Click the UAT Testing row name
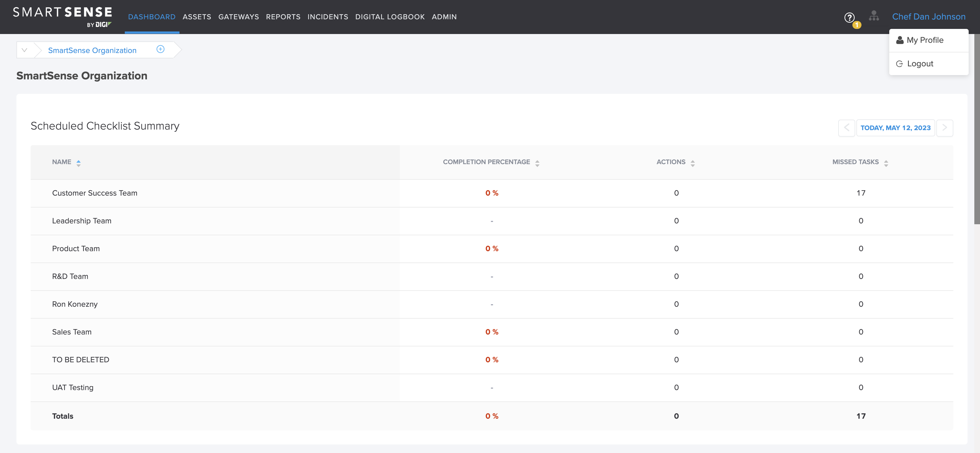Viewport: 980px width, 453px height. (x=73, y=387)
